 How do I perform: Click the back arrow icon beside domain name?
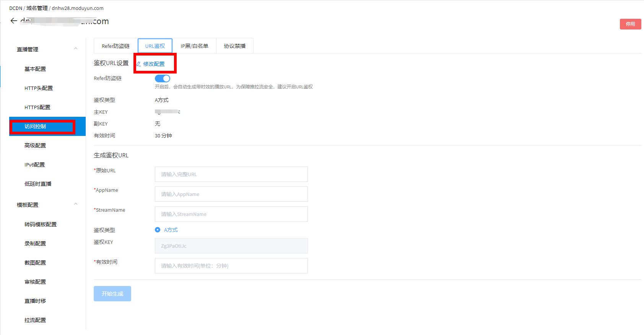[x=14, y=21]
